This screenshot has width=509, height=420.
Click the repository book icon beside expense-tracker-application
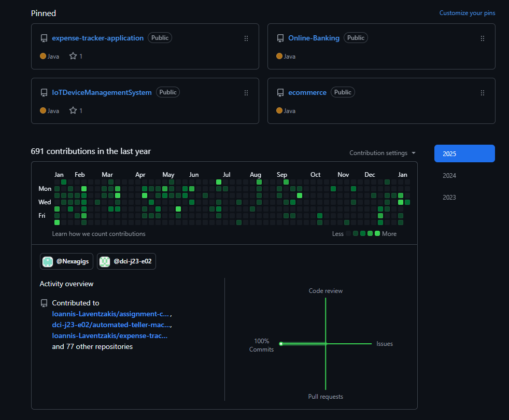tap(44, 37)
